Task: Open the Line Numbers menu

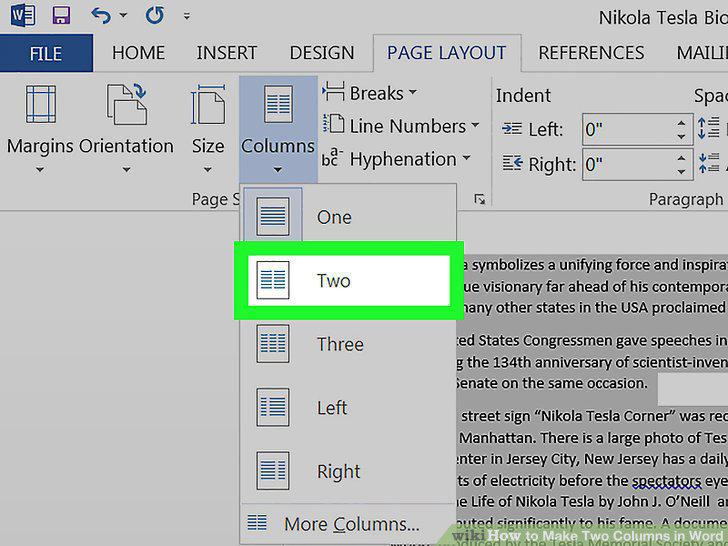Action: pos(401,126)
